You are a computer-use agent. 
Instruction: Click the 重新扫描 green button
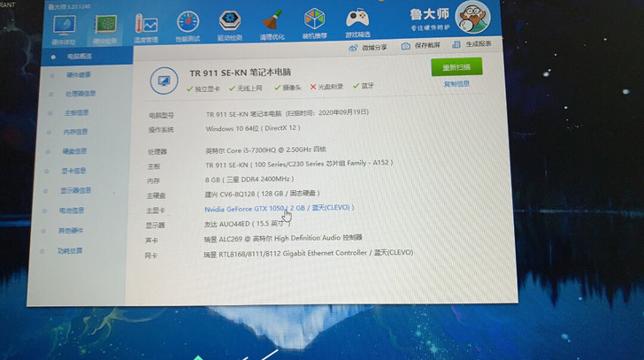point(456,67)
